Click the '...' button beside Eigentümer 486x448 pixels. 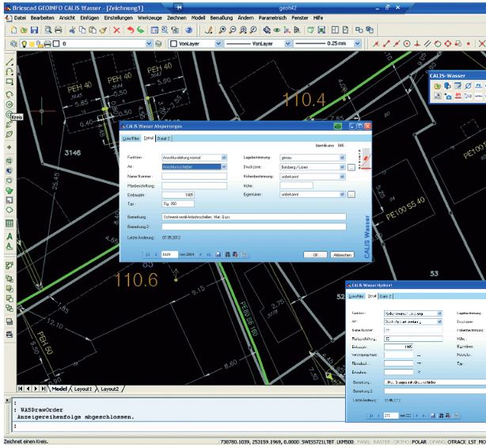tap(351, 195)
